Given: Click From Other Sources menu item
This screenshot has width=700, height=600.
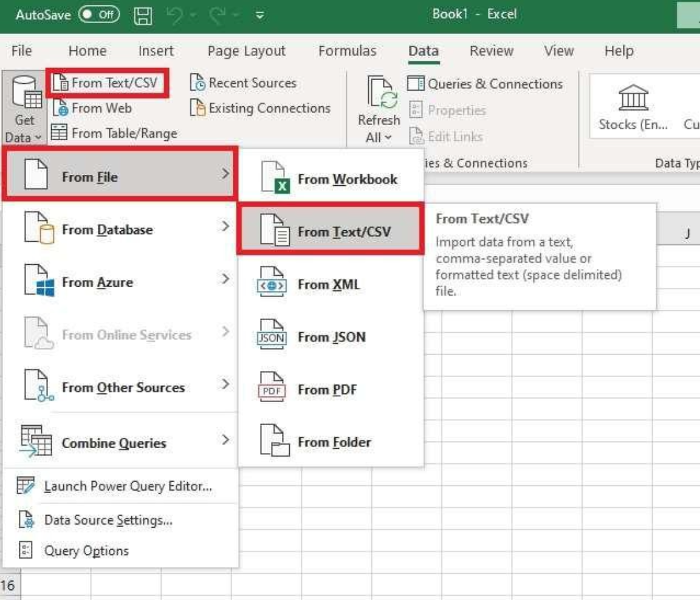Looking at the screenshot, I should (120, 387).
